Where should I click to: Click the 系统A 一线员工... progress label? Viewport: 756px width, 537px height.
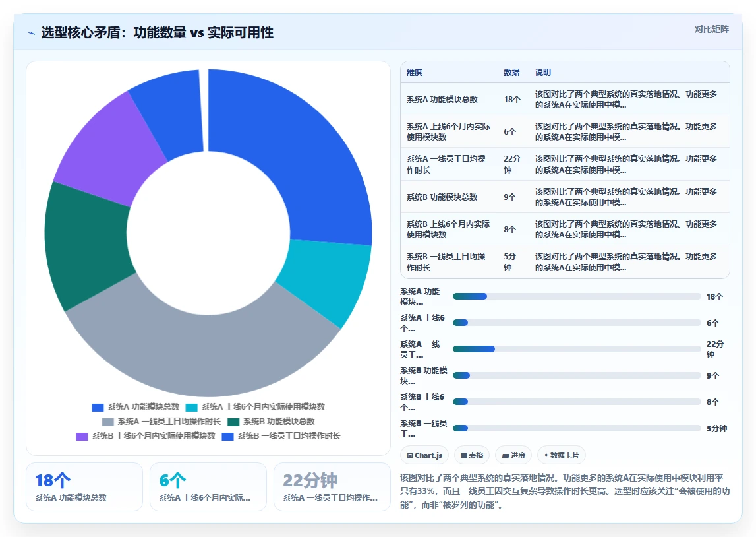420,350
